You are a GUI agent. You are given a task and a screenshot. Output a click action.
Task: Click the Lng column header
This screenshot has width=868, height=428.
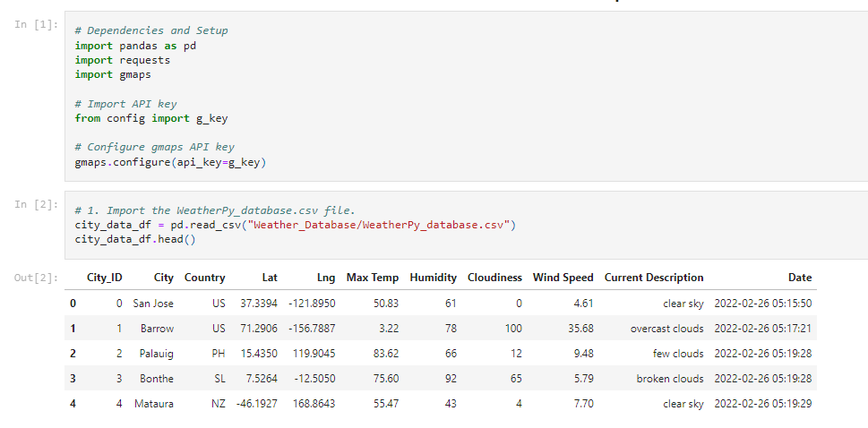pos(325,278)
